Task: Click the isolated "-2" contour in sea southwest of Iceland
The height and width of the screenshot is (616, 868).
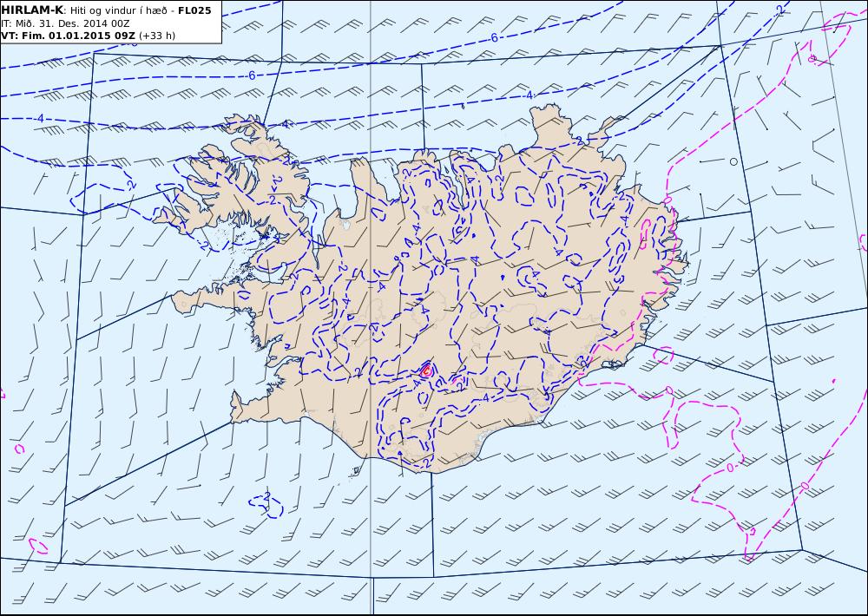Action: point(266,504)
